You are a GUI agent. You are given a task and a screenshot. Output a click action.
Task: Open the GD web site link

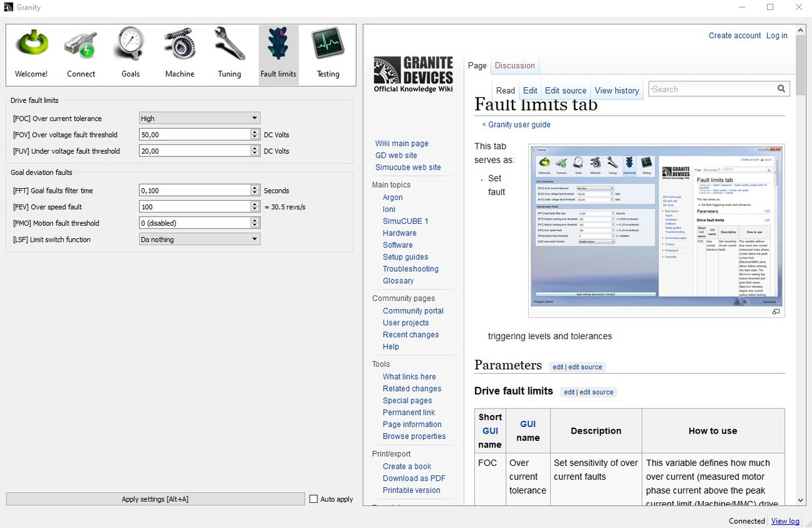click(396, 155)
